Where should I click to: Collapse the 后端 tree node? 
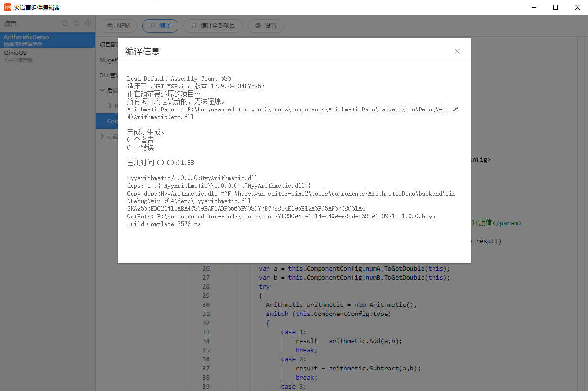click(102, 90)
